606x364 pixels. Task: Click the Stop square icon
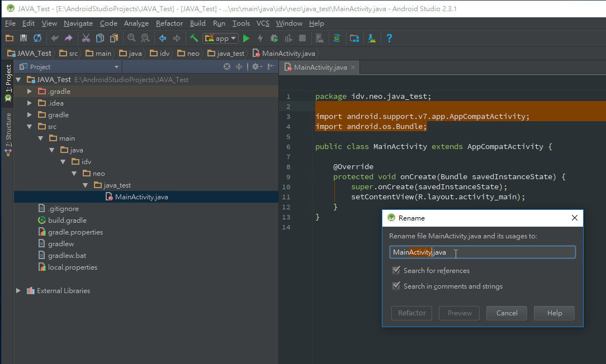point(302,38)
